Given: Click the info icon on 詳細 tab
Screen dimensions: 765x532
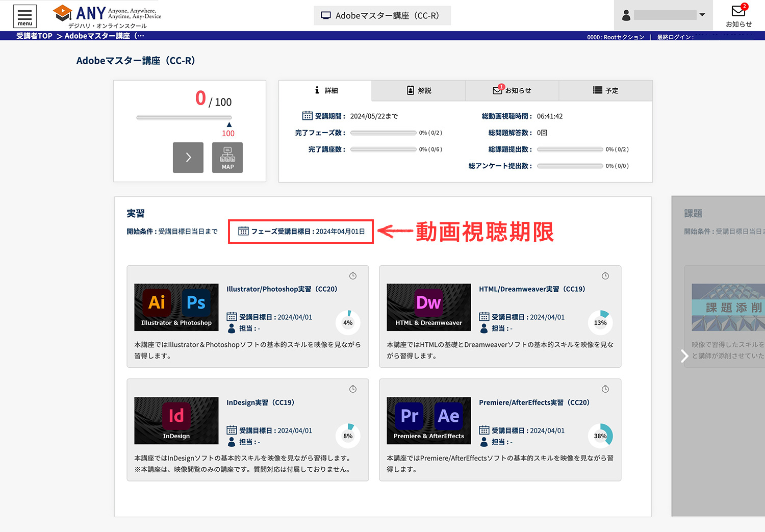Looking at the screenshot, I should pyautogui.click(x=317, y=90).
